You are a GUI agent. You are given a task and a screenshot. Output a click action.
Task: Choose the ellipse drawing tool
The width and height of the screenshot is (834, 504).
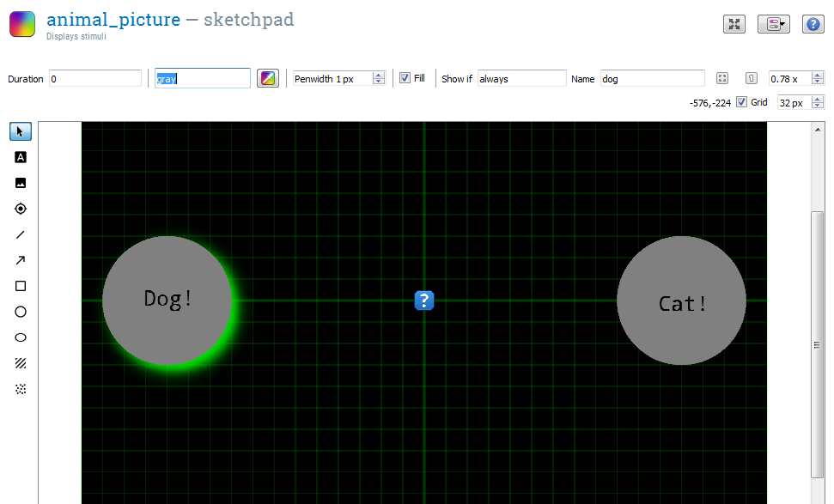21,337
